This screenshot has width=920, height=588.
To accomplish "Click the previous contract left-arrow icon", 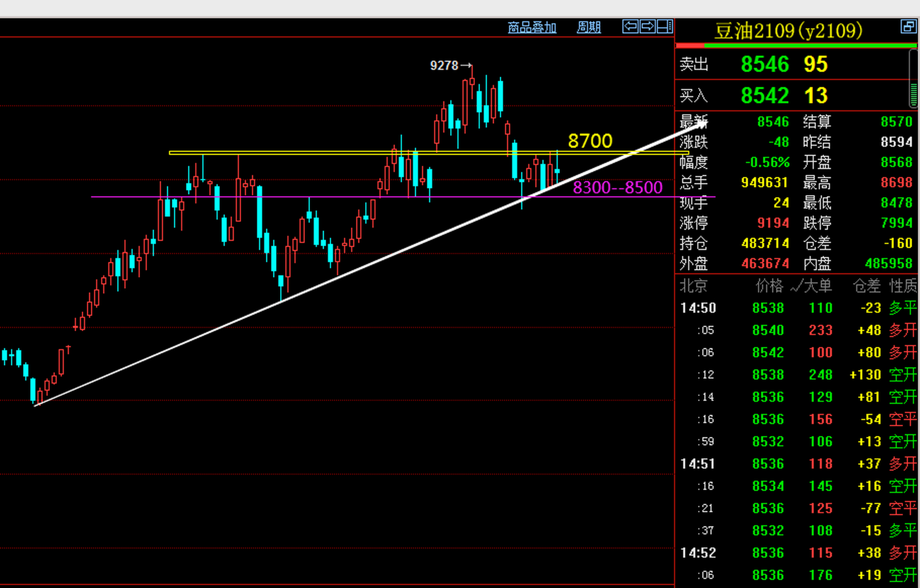I will (x=630, y=27).
